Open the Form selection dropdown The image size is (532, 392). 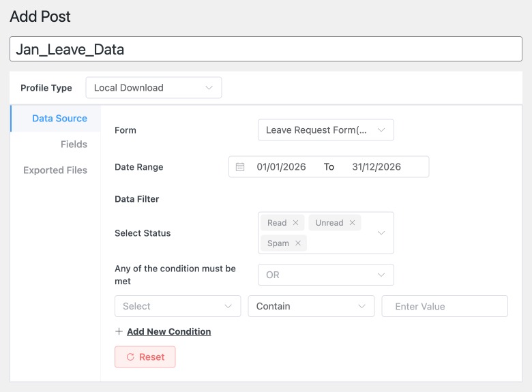click(x=325, y=130)
